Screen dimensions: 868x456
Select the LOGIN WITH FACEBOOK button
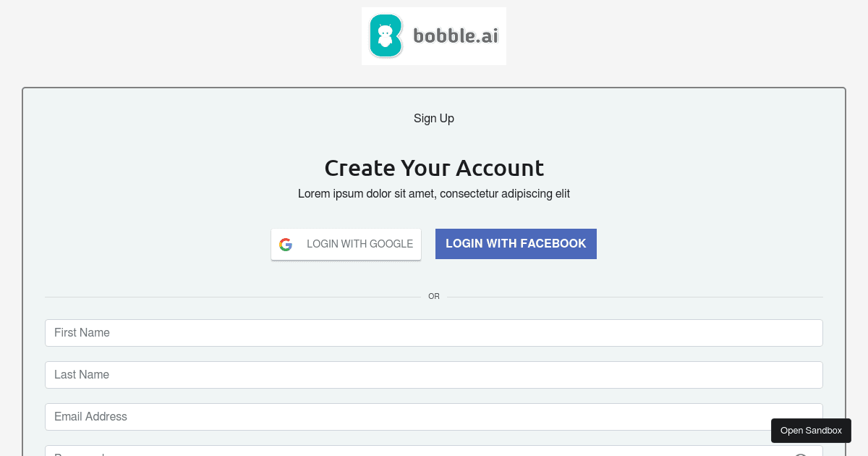coord(516,244)
